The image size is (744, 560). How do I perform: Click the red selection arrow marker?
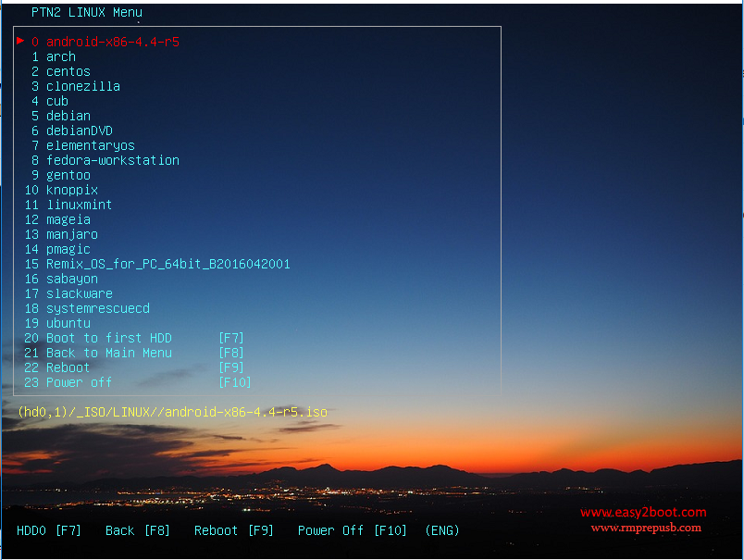pos(20,41)
